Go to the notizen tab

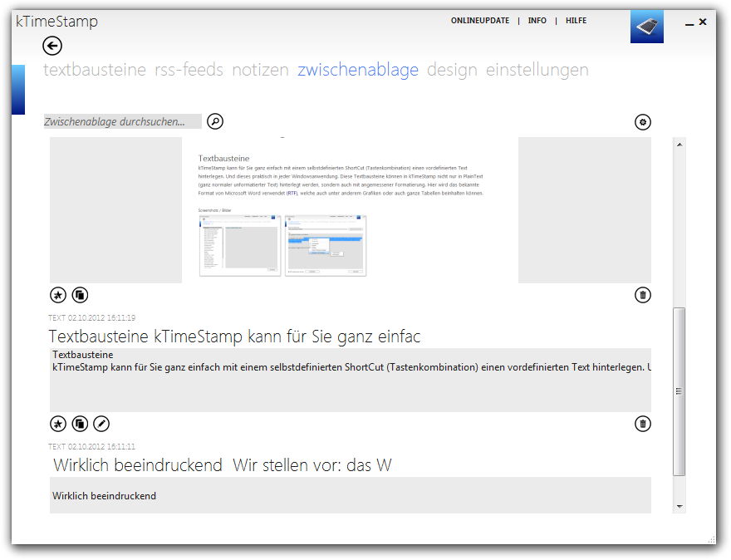point(261,70)
